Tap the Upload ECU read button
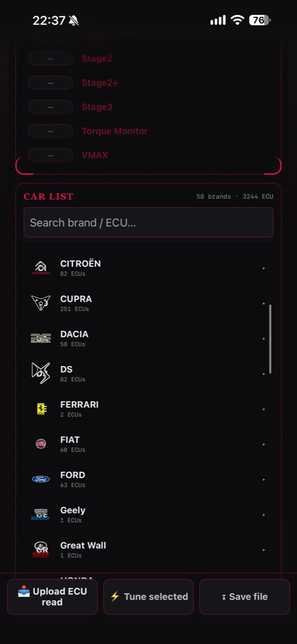 52,597
